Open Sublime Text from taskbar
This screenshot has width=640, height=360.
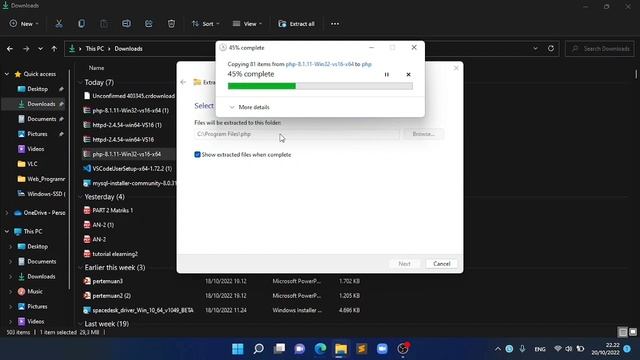pos(362,349)
